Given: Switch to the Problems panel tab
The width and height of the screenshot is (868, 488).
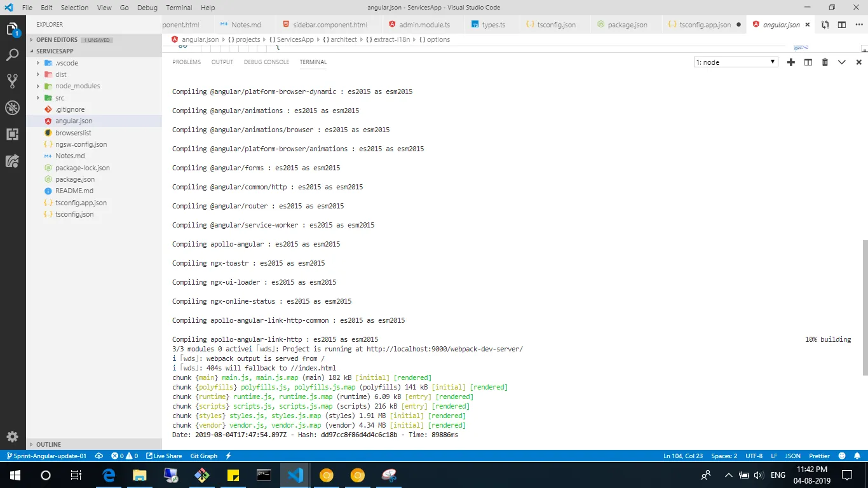Looking at the screenshot, I should (187, 62).
